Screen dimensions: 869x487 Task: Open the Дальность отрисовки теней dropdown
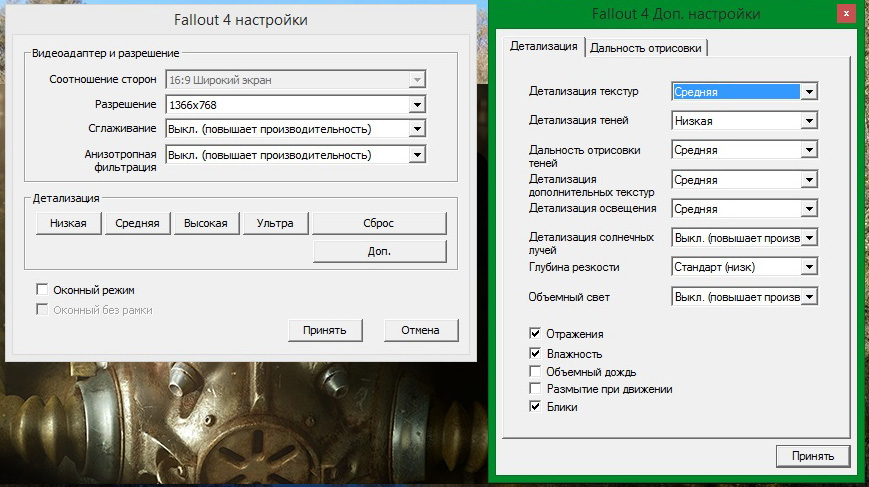pos(744,150)
